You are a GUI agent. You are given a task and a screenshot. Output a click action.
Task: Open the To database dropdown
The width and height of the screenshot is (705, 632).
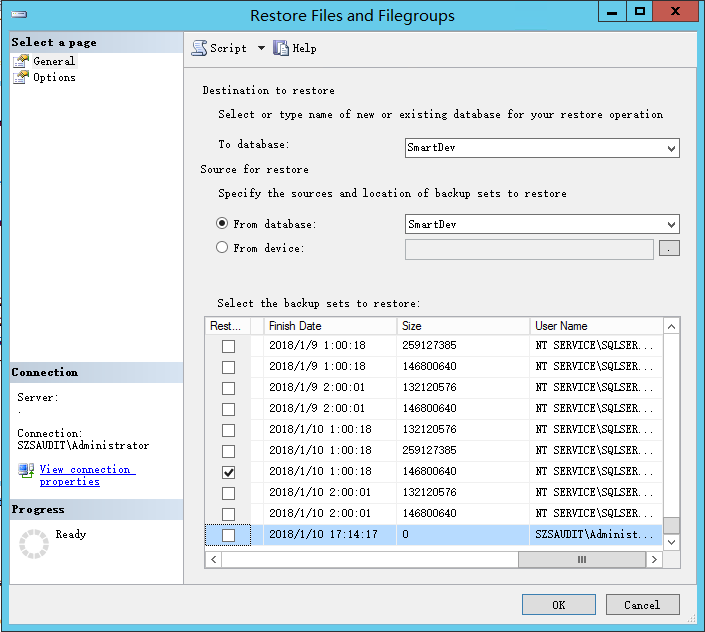point(671,148)
